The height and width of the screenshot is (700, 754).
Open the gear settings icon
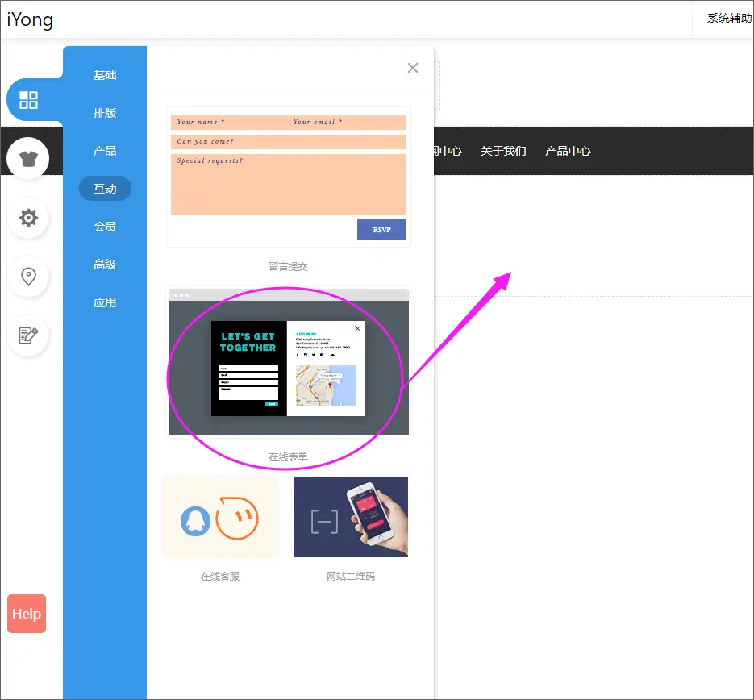click(28, 218)
